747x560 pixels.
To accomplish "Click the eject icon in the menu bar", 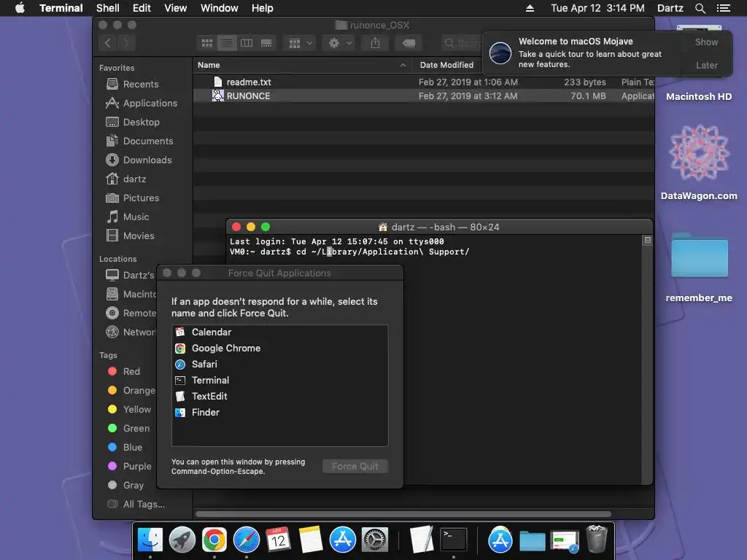I will click(530, 8).
